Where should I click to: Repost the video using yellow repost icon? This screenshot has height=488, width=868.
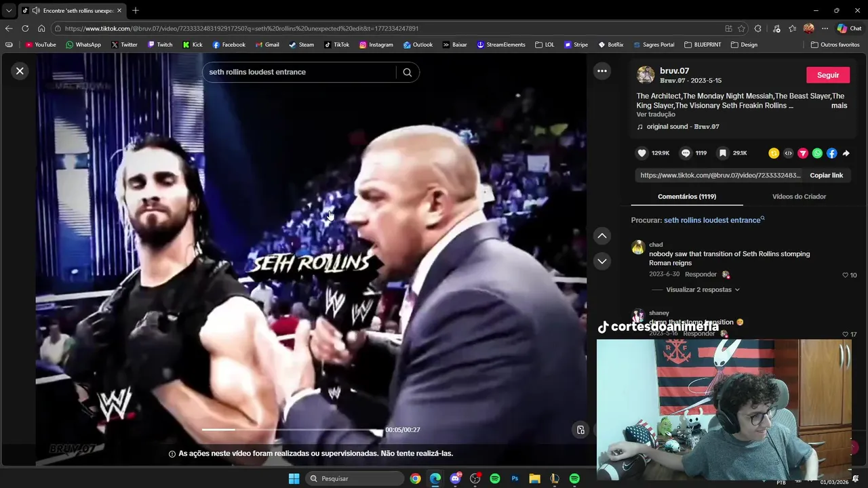coord(774,153)
